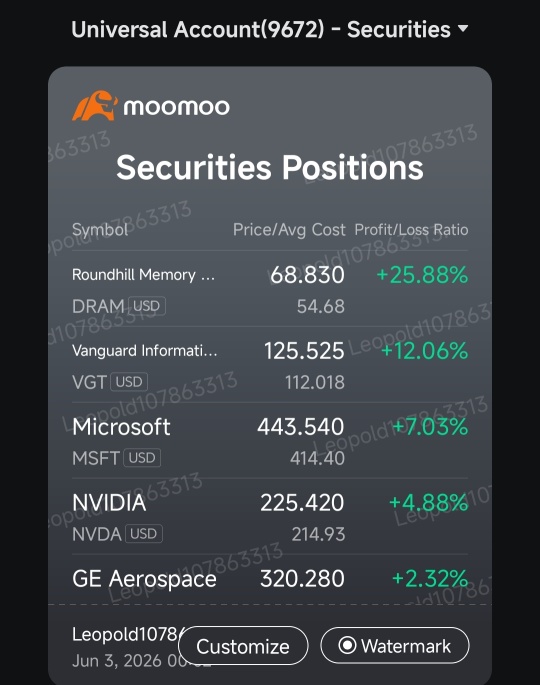Open the Roundhill Memory position row
Screen dimensions: 540x685
(x=270, y=289)
